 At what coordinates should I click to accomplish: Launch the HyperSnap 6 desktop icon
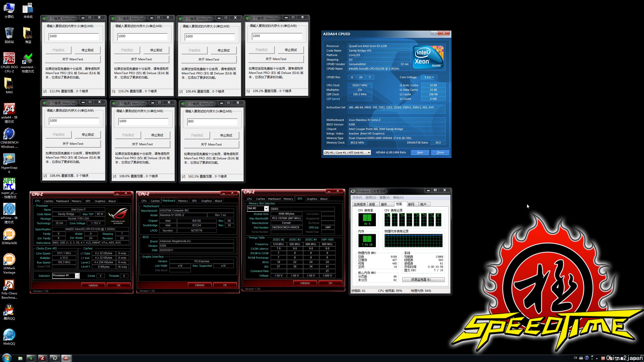pos(9,163)
